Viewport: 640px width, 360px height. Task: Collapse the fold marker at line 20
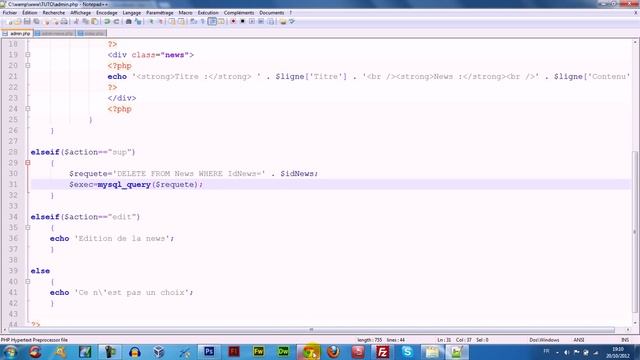pos(28,65)
